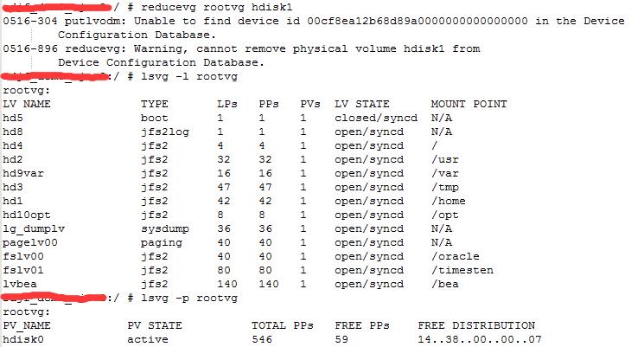
Task: Click the /usr mount point
Action: tap(445, 159)
